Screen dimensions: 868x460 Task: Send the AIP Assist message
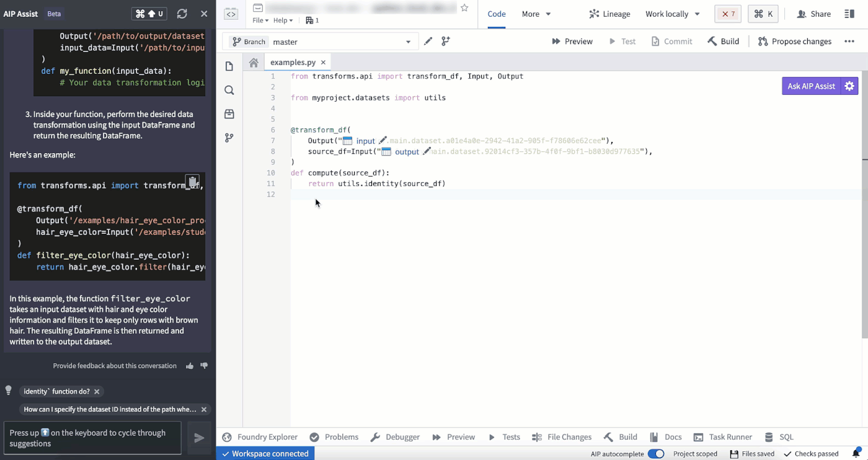pos(199,438)
